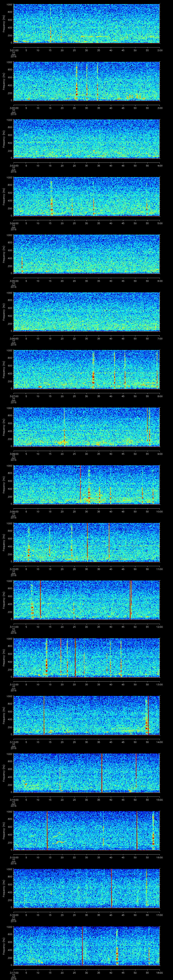Click the 3:13:00 start time label
The height and width of the screenshot is (980, 173).
click(14, 742)
